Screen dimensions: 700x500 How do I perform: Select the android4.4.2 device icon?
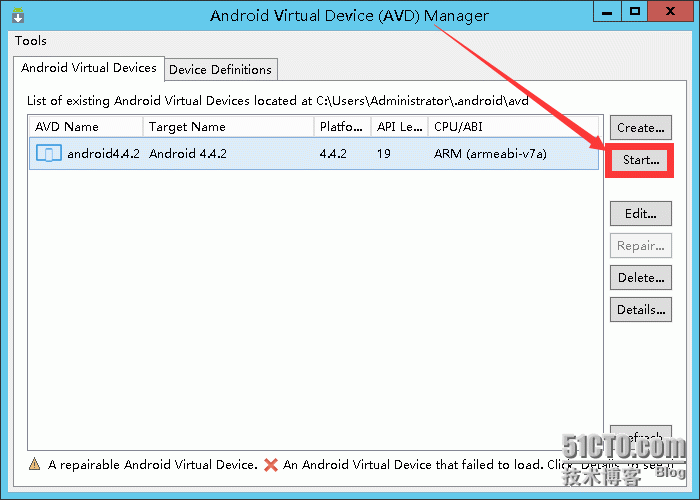[49, 154]
